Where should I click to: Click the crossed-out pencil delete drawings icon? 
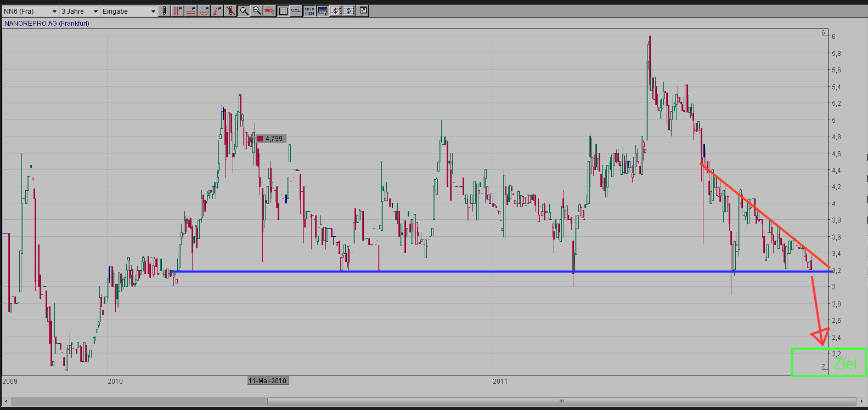point(230,11)
